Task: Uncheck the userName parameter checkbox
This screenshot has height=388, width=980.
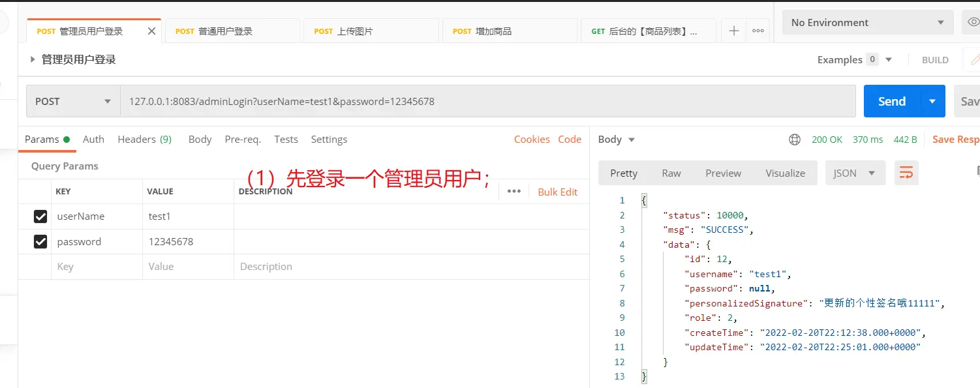Action: pos(40,216)
